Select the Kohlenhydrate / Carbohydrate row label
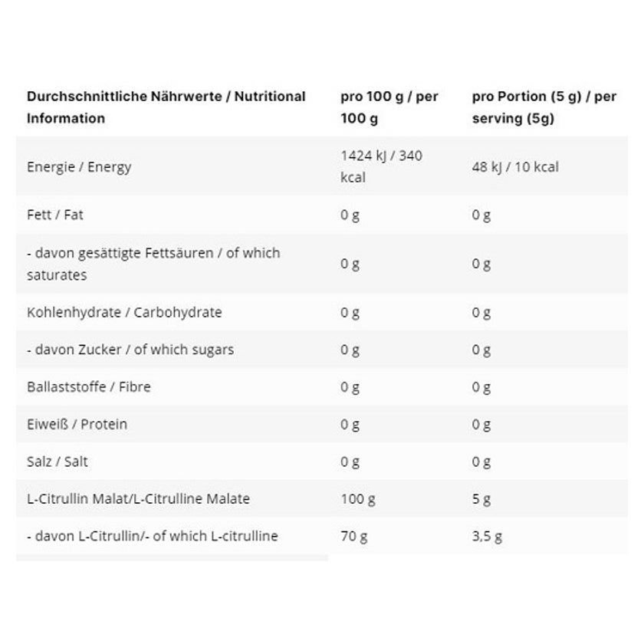Viewport: 644px width, 644px height. tap(124, 313)
